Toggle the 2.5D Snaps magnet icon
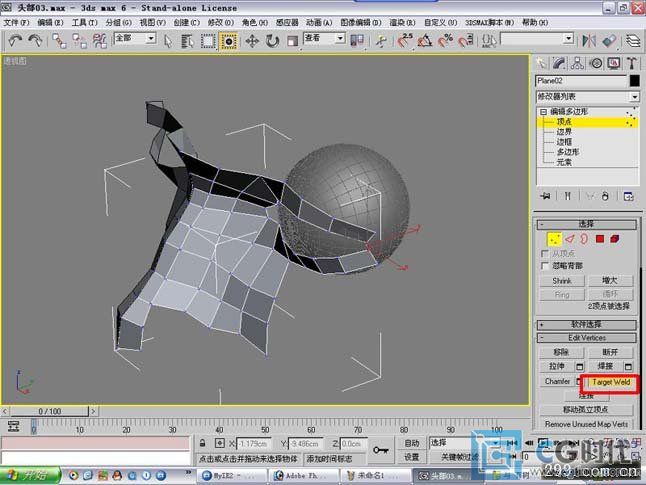The width and height of the screenshot is (646, 485). pos(405,40)
